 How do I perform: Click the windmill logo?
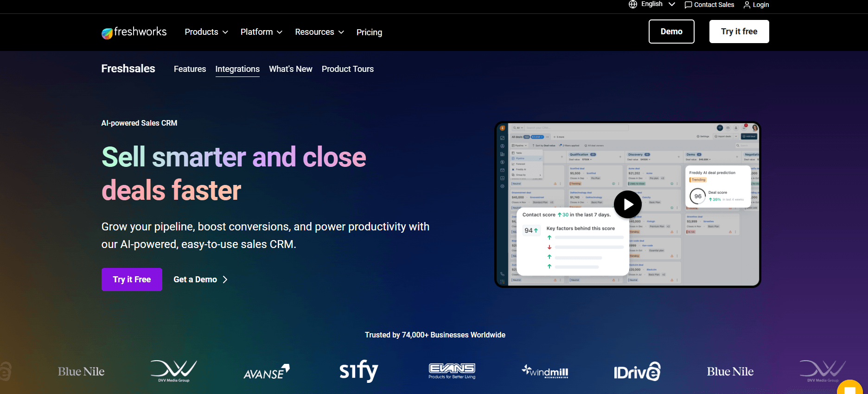[x=545, y=371]
